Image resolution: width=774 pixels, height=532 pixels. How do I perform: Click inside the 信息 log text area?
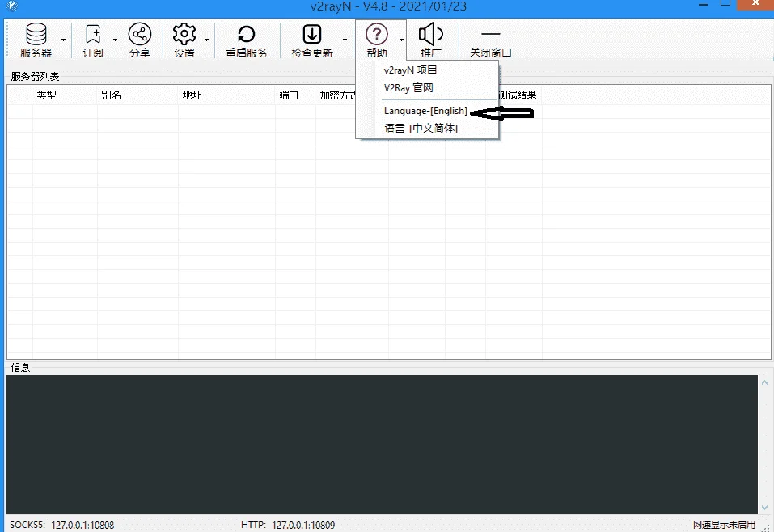pyautogui.click(x=382, y=445)
